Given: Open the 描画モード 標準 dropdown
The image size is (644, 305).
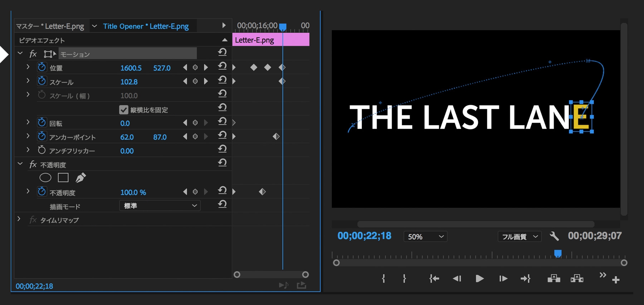Looking at the screenshot, I should pos(160,206).
